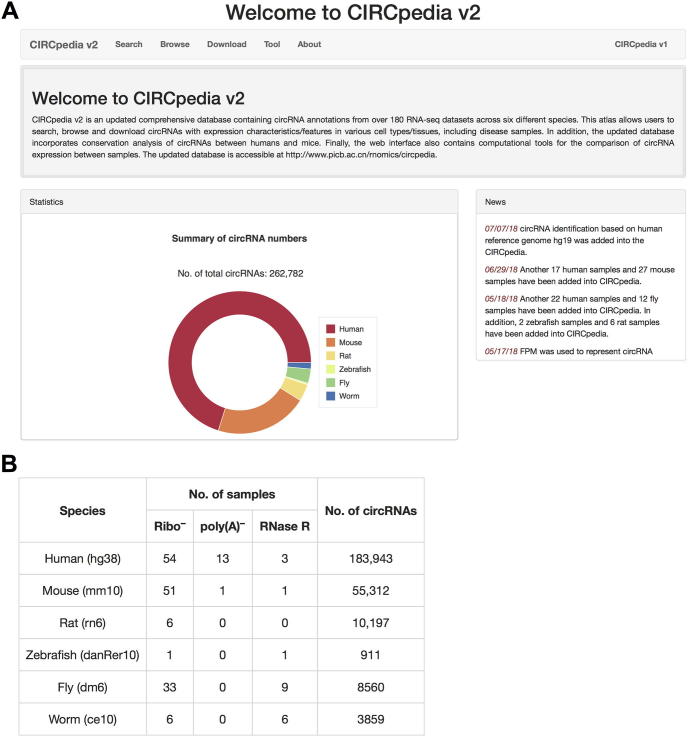Click 'No. of total circRNAs: 262,782' text
The height and width of the screenshot is (736, 688).
pos(240,273)
